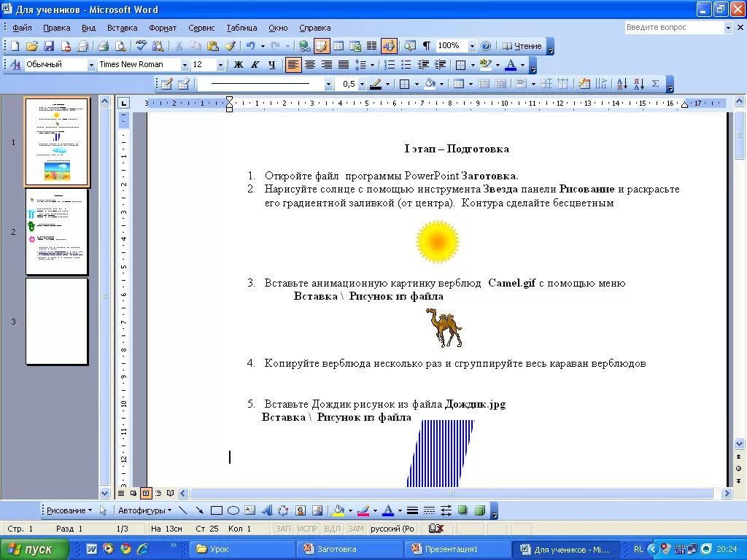Insert WordArt from the Drawing toolbar
Screen dimensions: 747x560
267,510
